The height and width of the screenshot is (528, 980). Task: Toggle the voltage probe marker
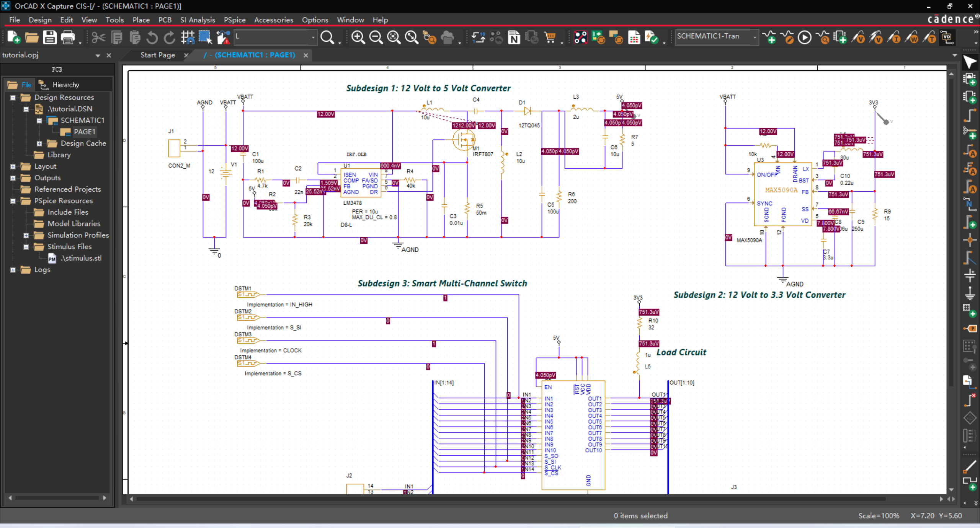click(x=858, y=37)
